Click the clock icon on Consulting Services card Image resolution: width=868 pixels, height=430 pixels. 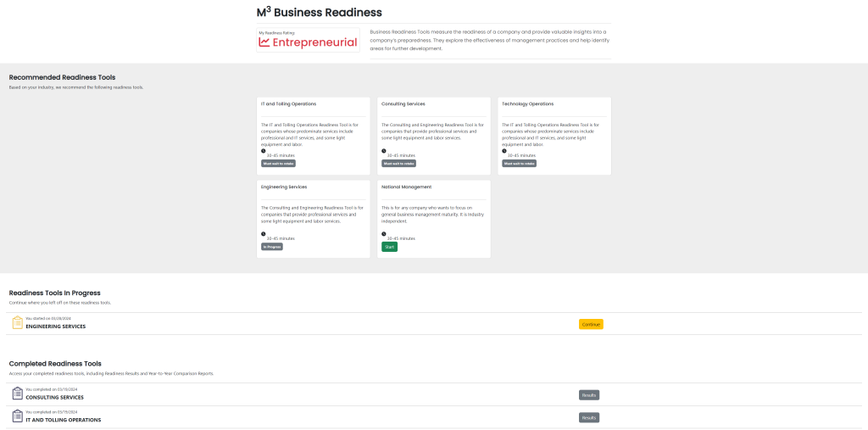tap(384, 151)
